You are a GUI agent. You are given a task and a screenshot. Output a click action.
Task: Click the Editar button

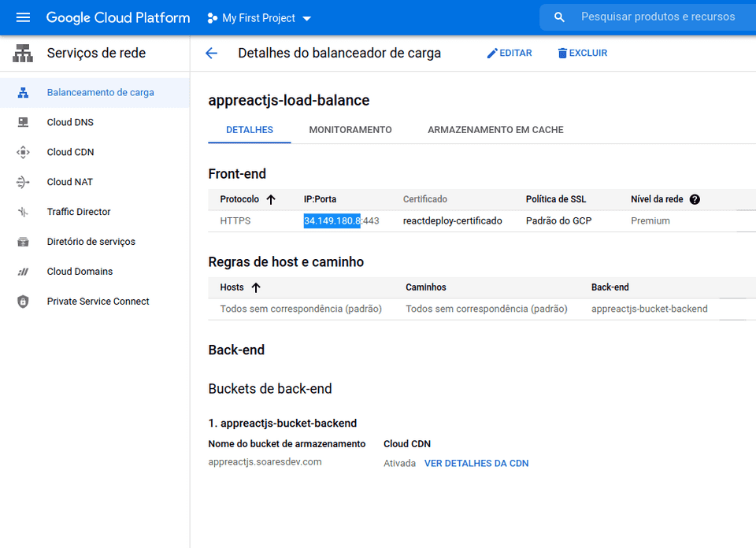tap(510, 53)
